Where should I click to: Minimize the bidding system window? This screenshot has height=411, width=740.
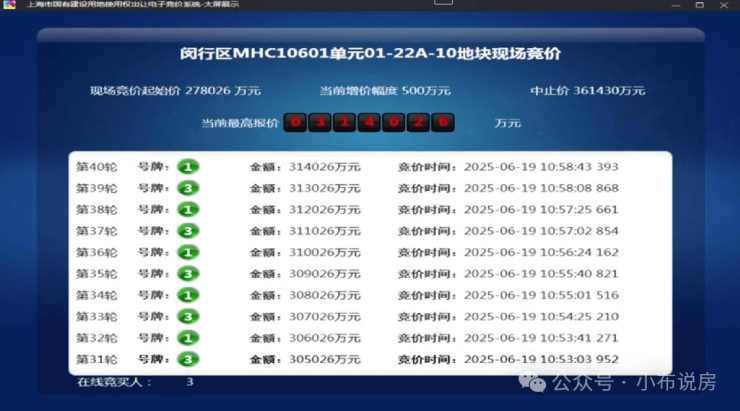[676, 5]
